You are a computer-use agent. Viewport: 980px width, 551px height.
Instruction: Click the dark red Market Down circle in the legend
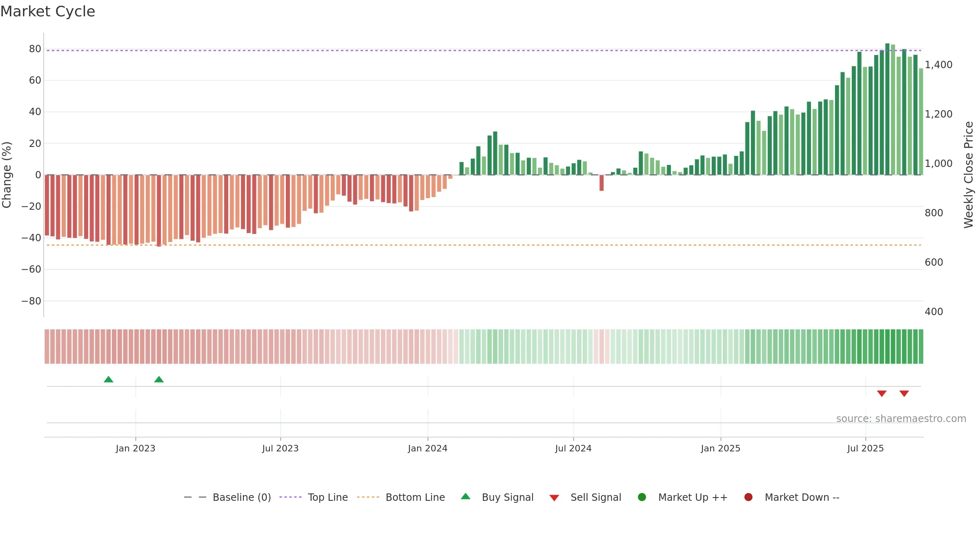(x=748, y=497)
